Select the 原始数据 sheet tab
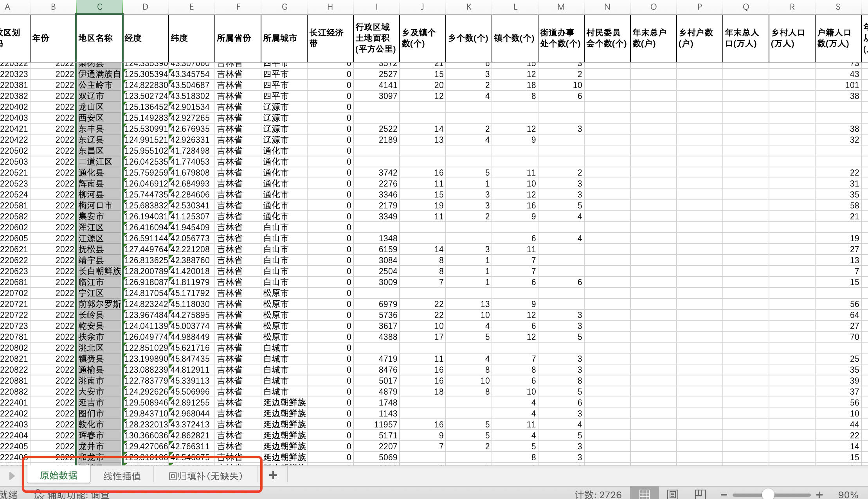The width and height of the screenshot is (868, 499). [59, 476]
